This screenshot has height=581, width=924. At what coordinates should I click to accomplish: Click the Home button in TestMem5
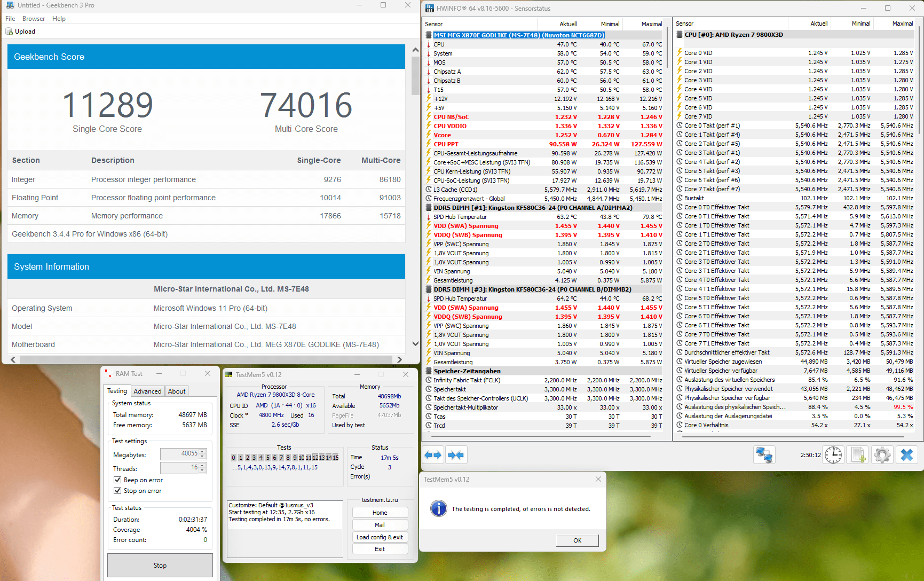click(x=380, y=513)
